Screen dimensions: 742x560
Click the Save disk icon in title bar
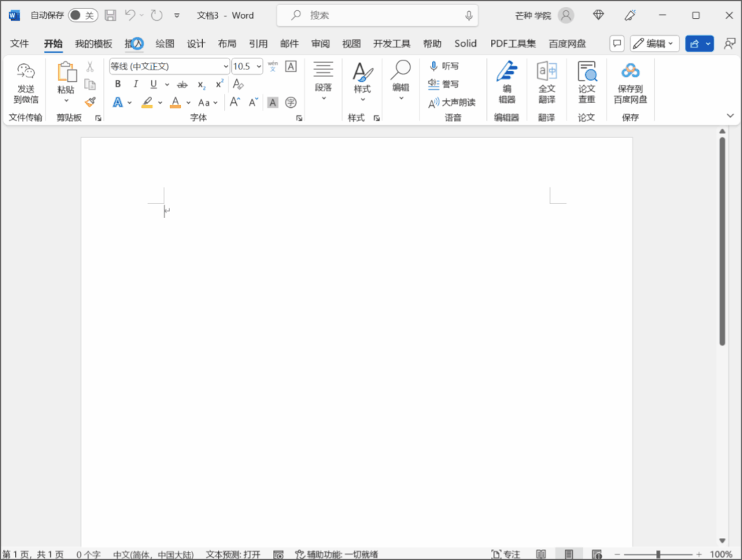110,15
